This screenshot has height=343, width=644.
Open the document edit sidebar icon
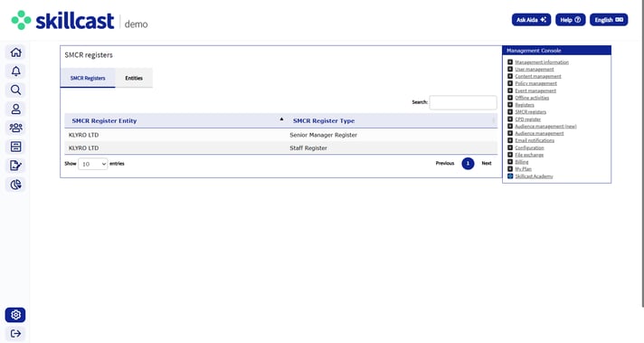click(x=15, y=166)
